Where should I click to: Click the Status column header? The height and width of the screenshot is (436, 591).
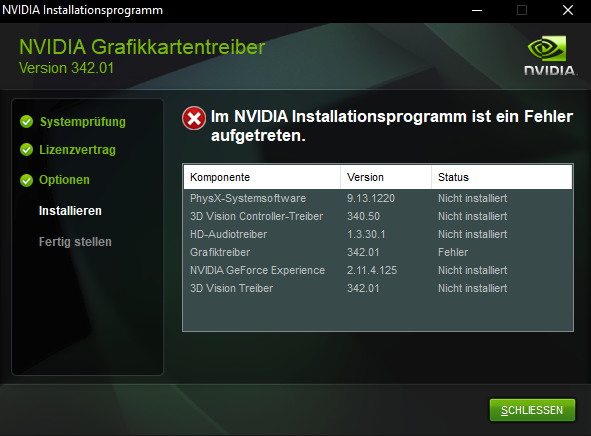pos(502,177)
